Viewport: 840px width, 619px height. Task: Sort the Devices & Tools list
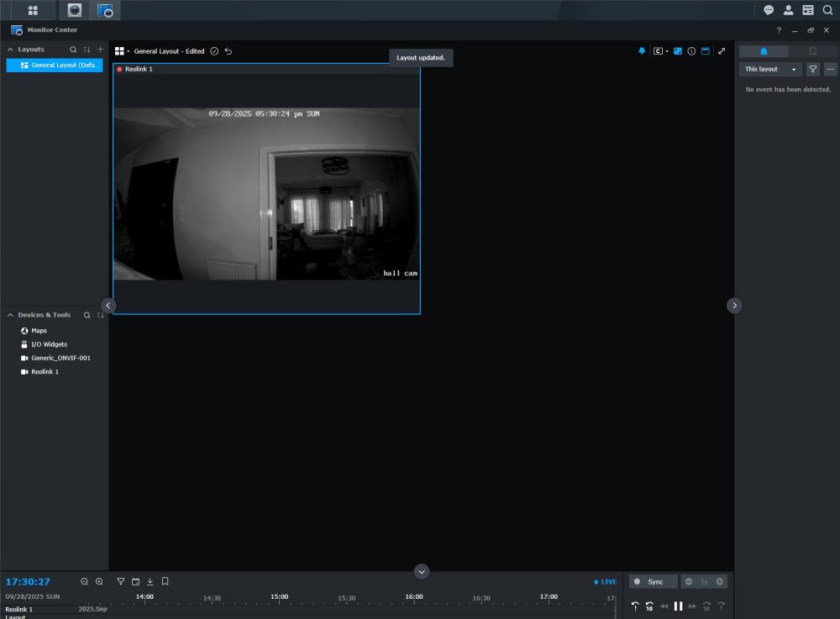(100, 315)
